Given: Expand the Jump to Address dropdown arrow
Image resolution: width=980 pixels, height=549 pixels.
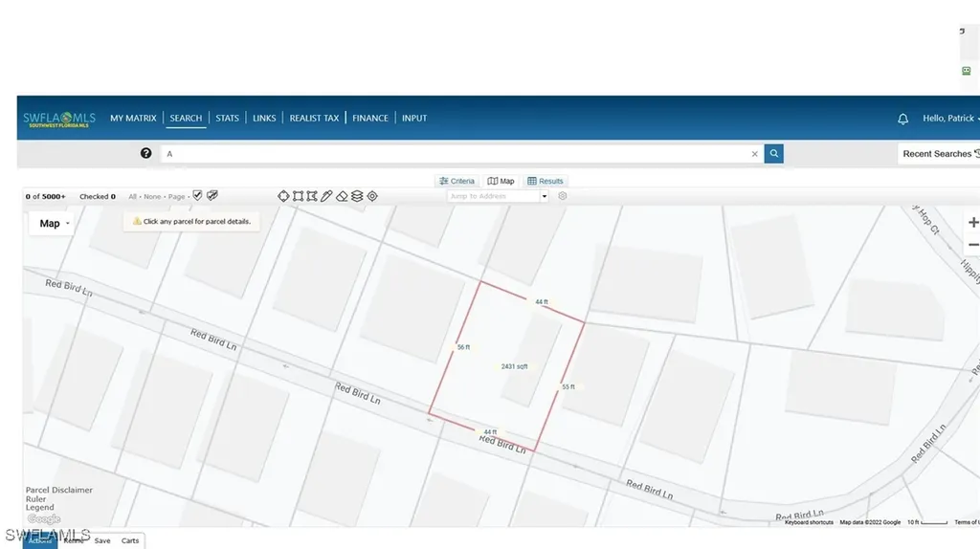Looking at the screenshot, I should 545,196.
